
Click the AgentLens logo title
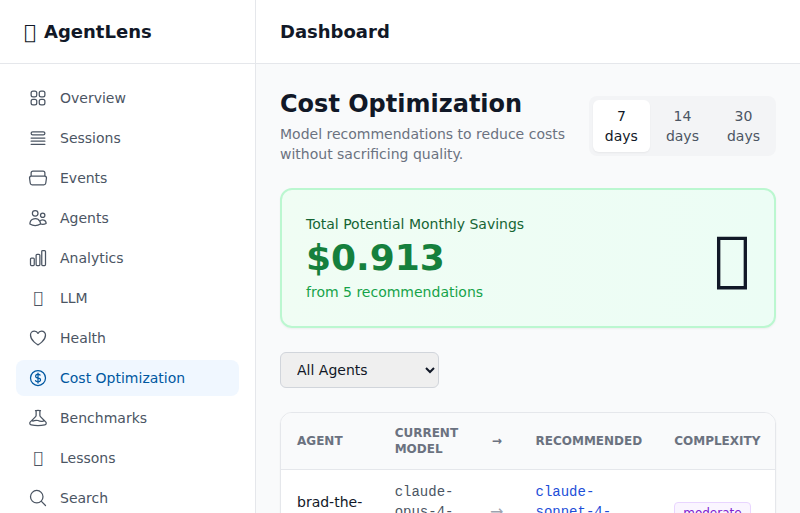pos(97,32)
